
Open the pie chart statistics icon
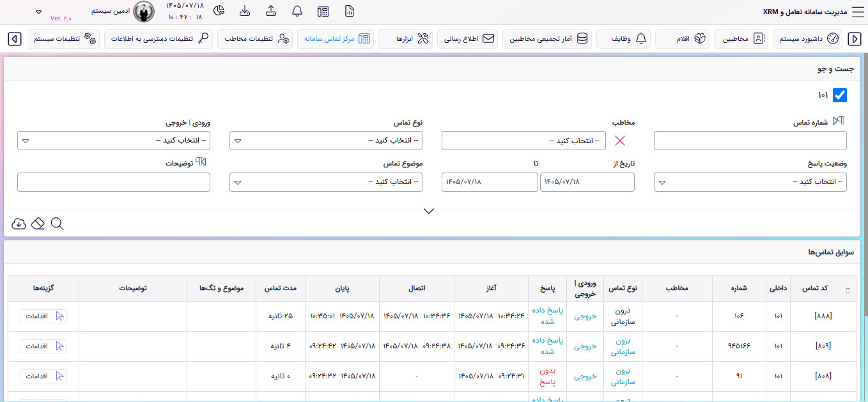pos(219,11)
